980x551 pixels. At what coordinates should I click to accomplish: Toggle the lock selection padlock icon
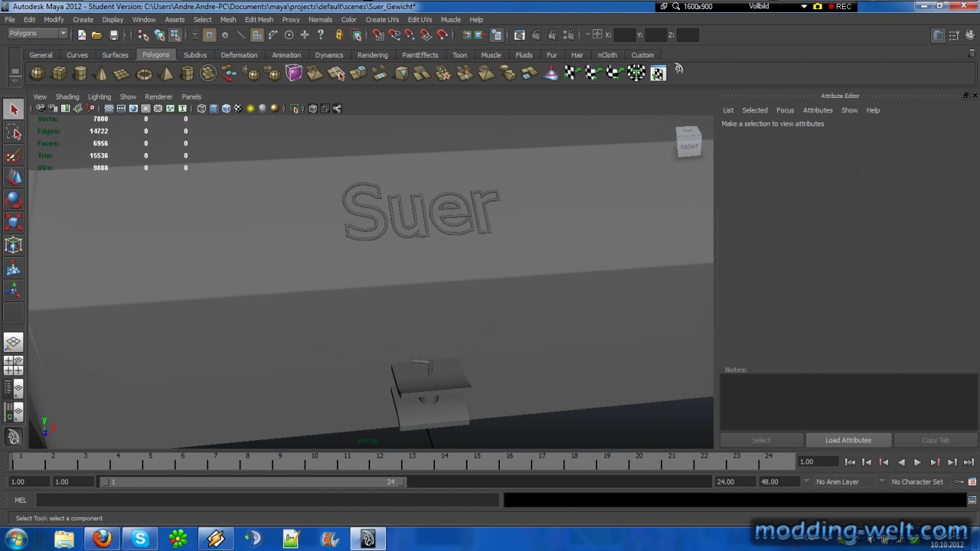pyautogui.click(x=338, y=35)
